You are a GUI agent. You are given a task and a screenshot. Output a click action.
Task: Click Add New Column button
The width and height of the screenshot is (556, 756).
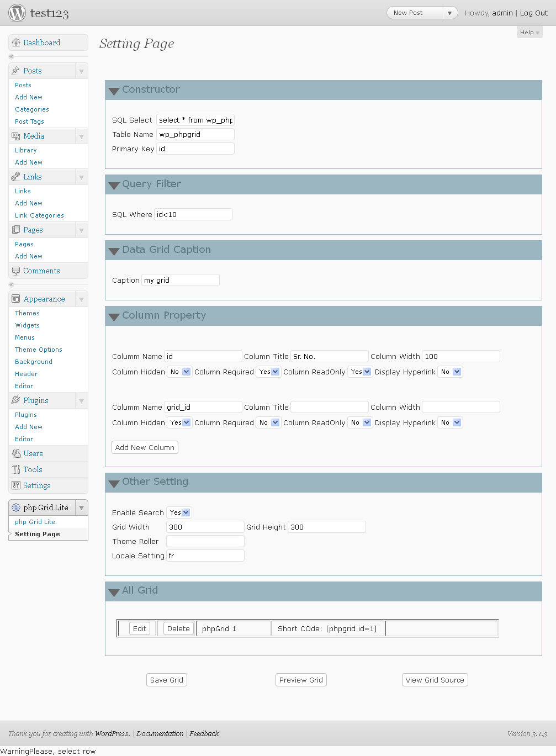click(x=145, y=447)
